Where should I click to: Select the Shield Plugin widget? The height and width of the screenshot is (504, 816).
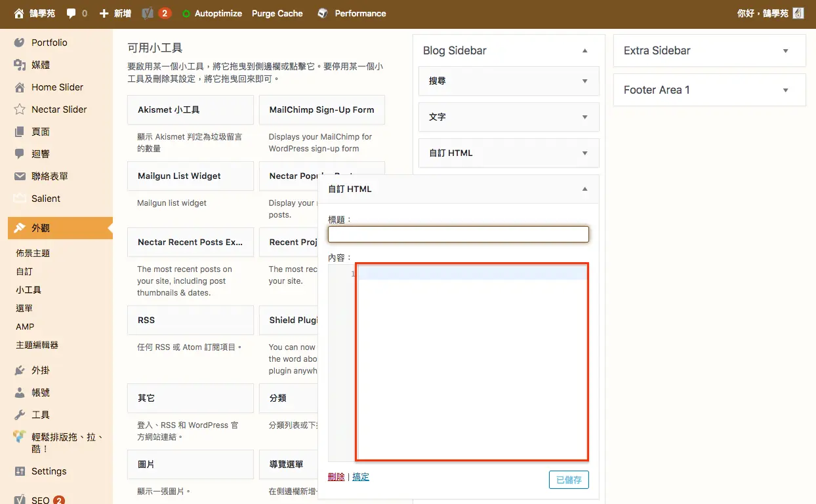(x=289, y=320)
